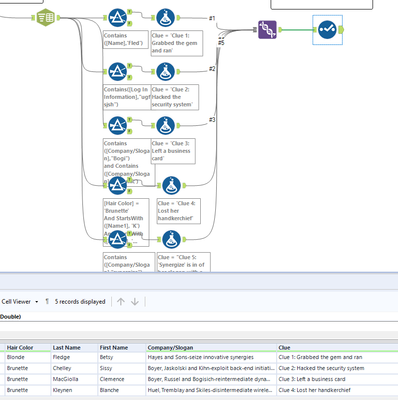Screen dimensions: 398x400
Task: Select the Filter tool for Hair Color Brunette
Action: (117, 185)
